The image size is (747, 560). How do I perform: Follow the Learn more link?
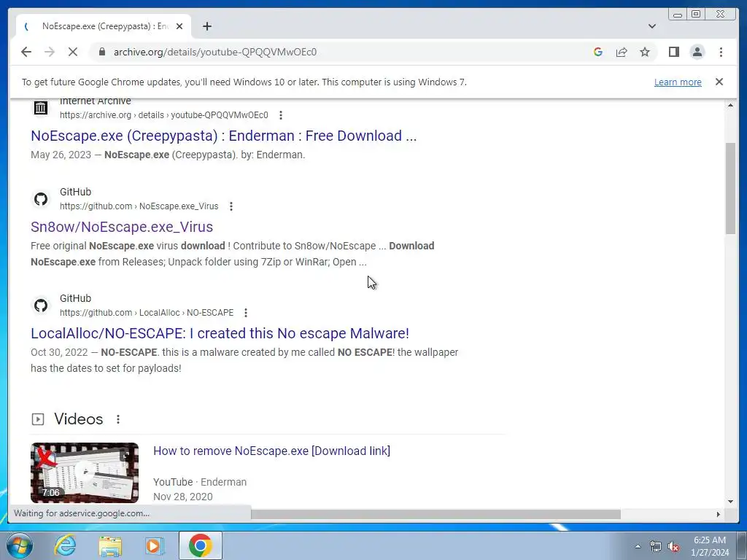(678, 82)
